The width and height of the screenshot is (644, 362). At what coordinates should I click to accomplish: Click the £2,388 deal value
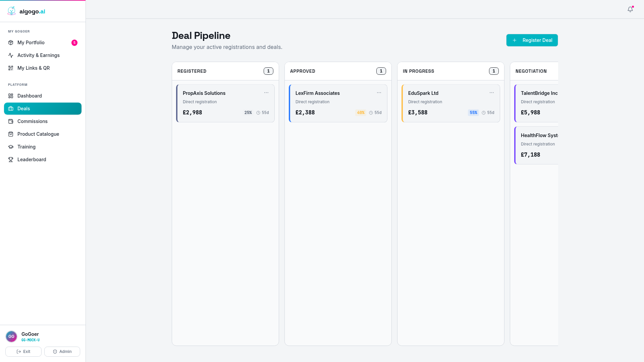[x=305, y=113]
